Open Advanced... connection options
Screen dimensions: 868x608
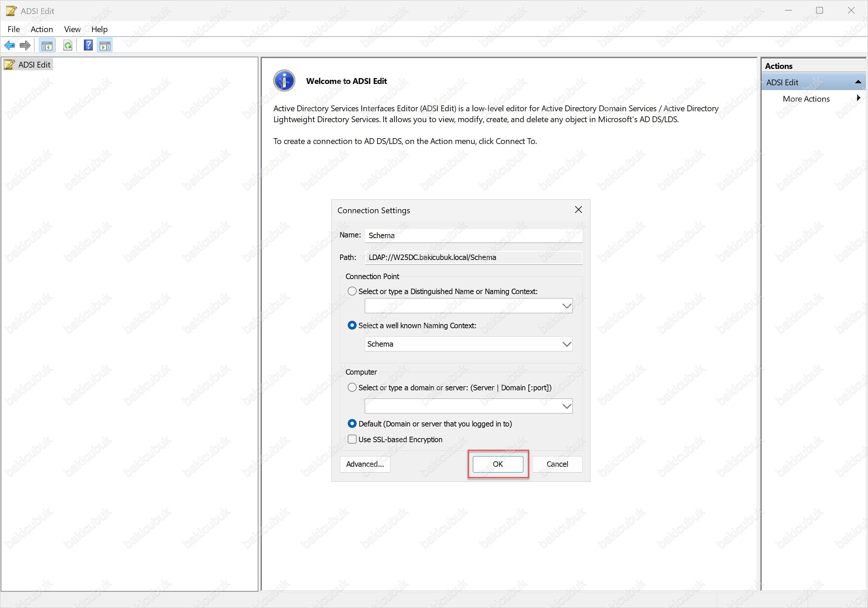[365, 464]
